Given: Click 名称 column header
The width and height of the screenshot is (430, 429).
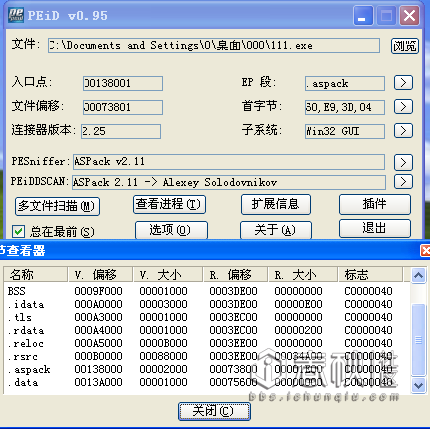Looking at the screenshot, I should point(36,275).
